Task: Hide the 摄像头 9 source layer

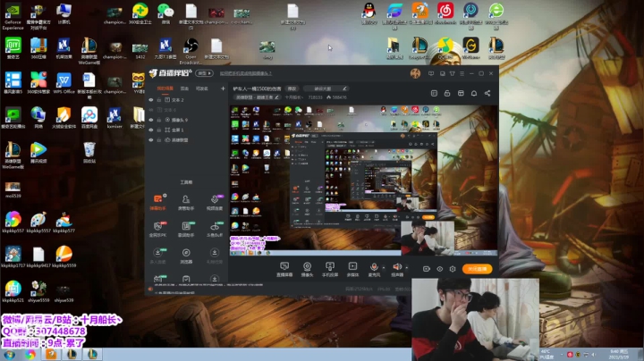Action: coord(151,120)
